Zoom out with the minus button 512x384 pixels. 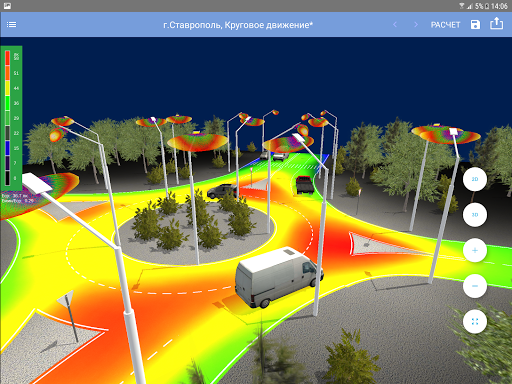475,286
